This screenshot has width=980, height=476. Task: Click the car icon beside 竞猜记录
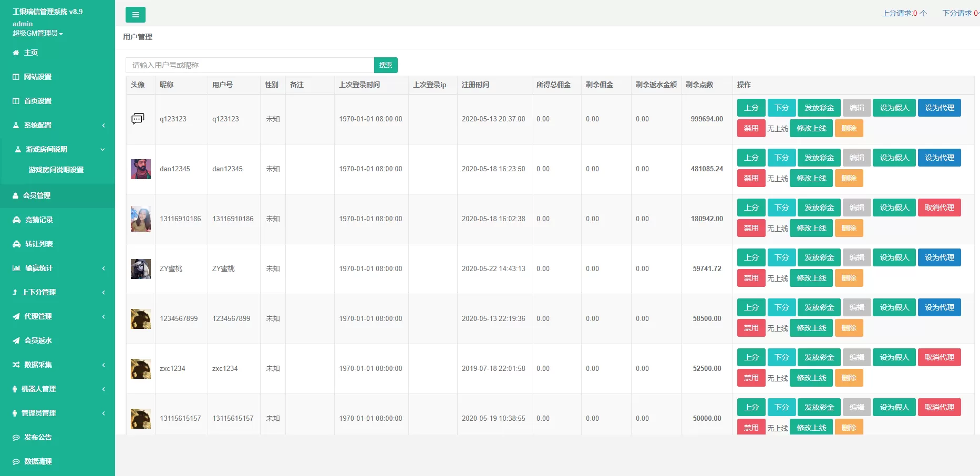click(x=16, y=220)
